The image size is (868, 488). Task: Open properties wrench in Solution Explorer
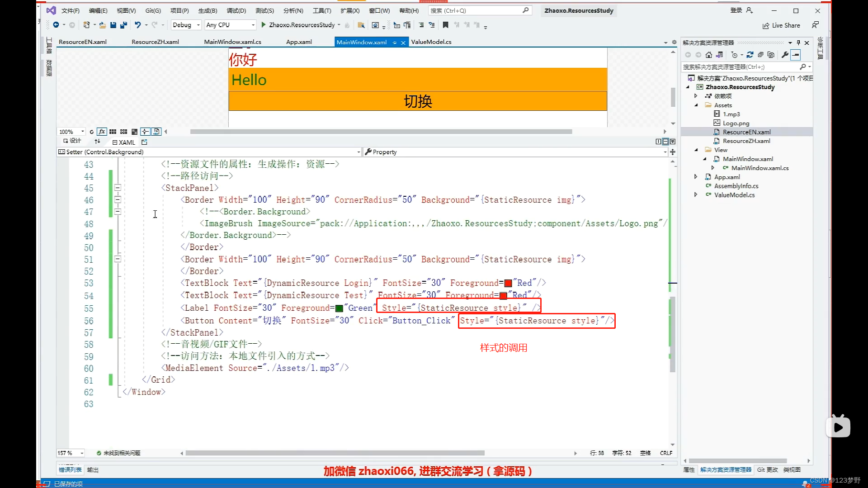point(785,55)
